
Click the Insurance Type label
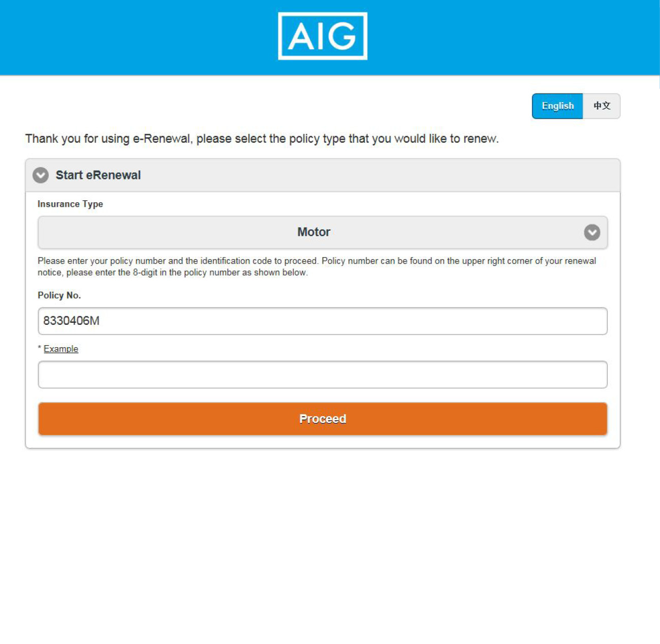pos(70,204)
